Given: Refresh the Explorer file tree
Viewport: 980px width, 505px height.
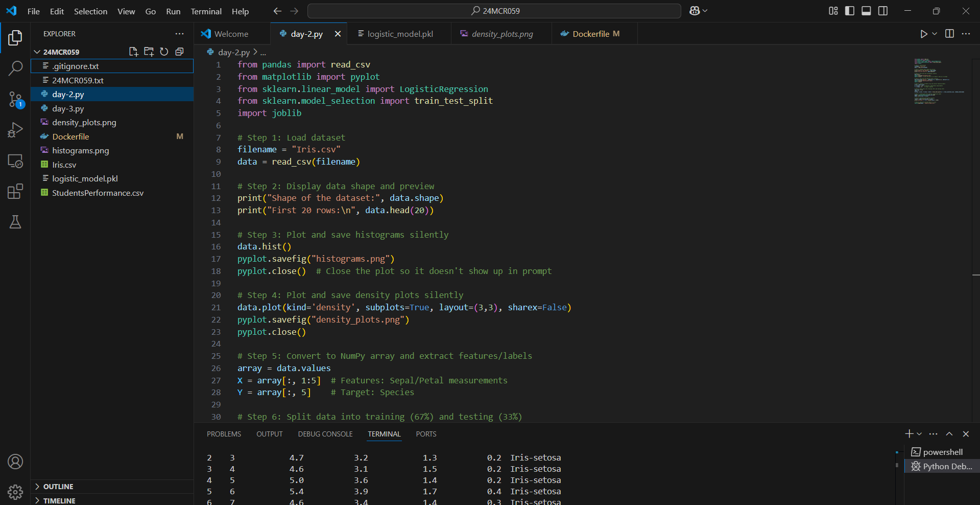Looking at the screenshot, I should [x=164, y=52].
